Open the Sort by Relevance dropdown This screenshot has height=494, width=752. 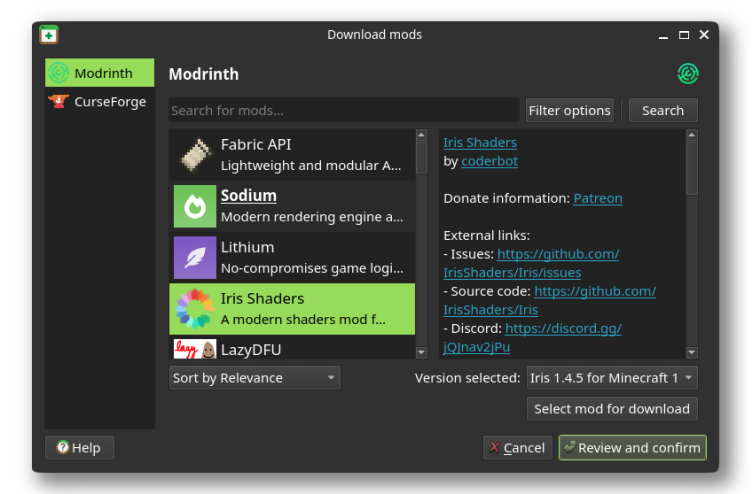[x=255, y=378]
